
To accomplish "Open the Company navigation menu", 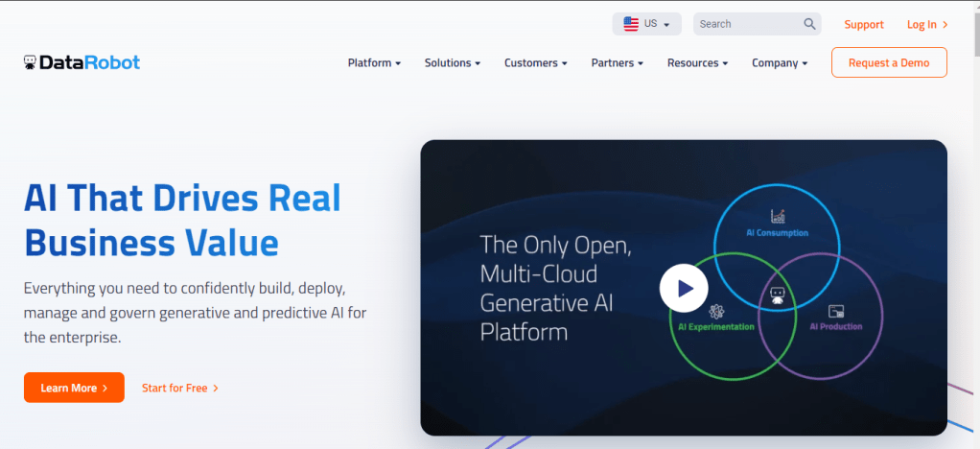I will click(779, 63).
